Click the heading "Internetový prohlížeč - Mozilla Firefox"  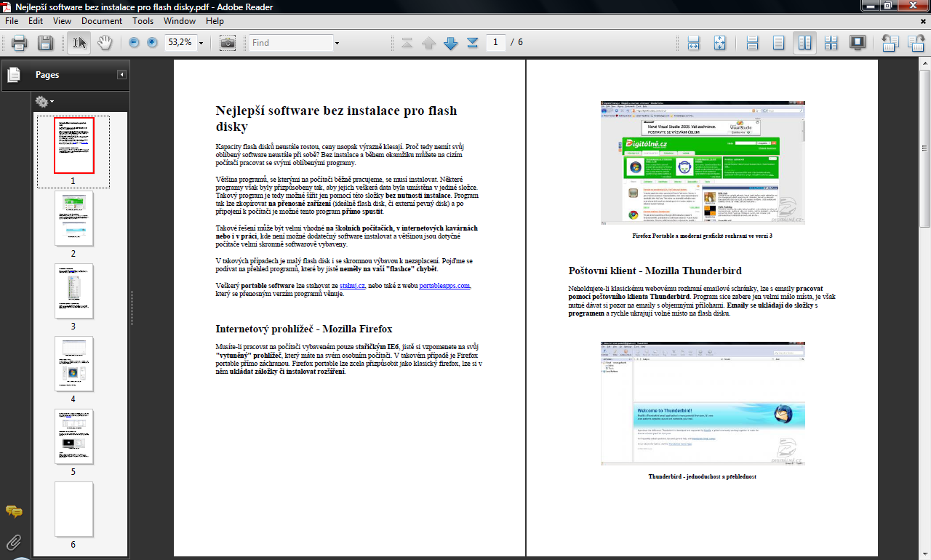point(304,329)
